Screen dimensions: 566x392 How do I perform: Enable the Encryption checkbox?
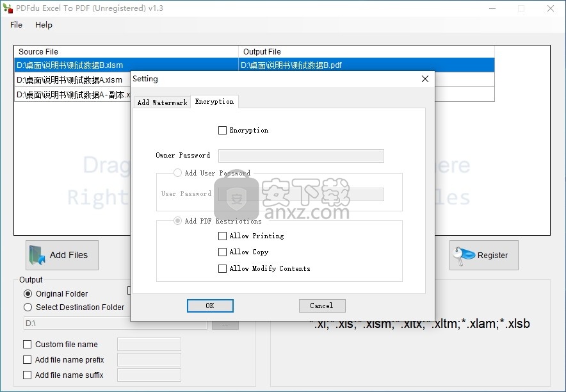coord(223,131)
